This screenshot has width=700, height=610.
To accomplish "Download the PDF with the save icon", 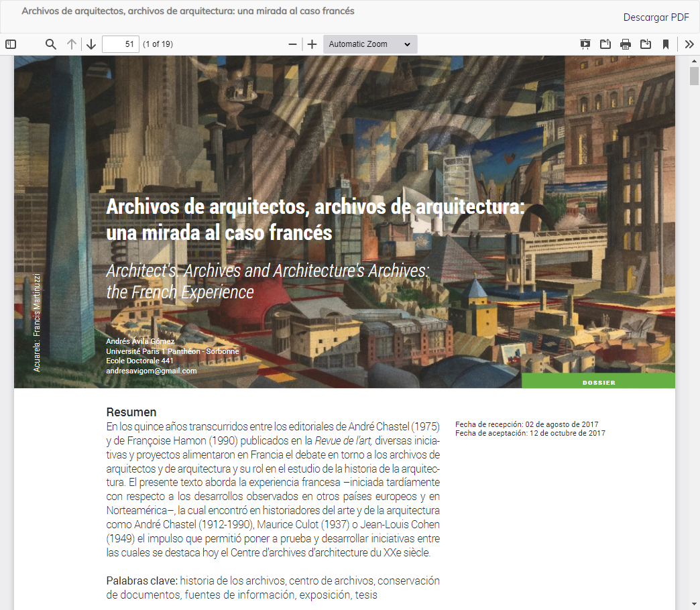I will click(x=646, y=44).
